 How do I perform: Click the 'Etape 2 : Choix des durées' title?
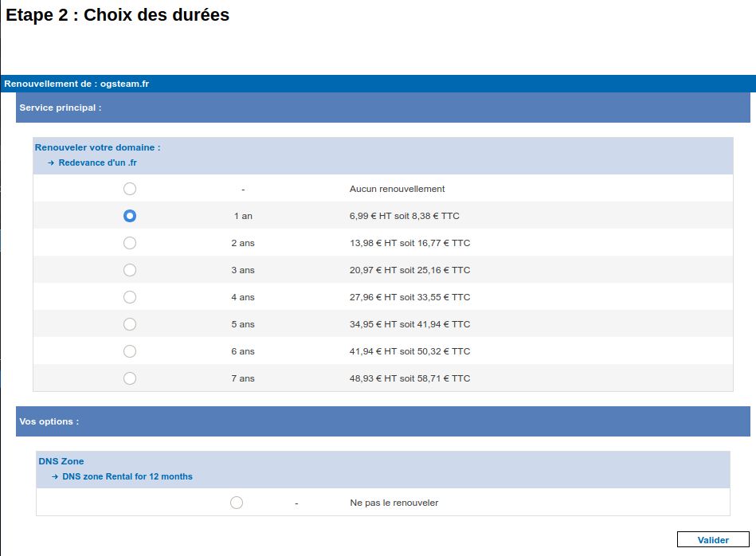point(118,15)
